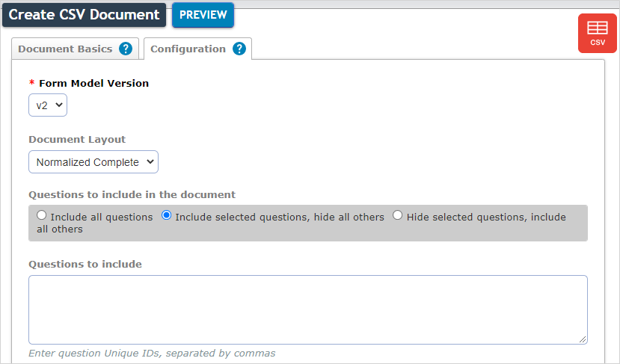
Task: Open help icon beside Configuration tab
Action: click(x=239, y=49)
